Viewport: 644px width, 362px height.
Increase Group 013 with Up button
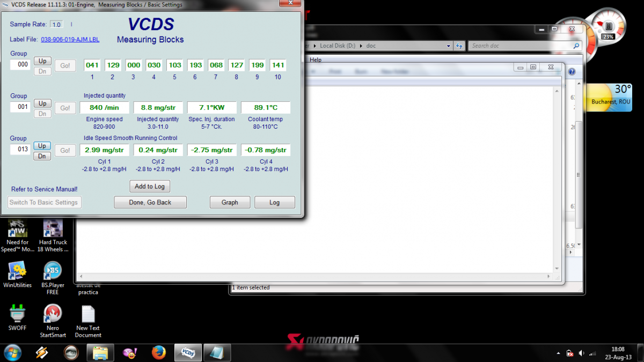42,146
